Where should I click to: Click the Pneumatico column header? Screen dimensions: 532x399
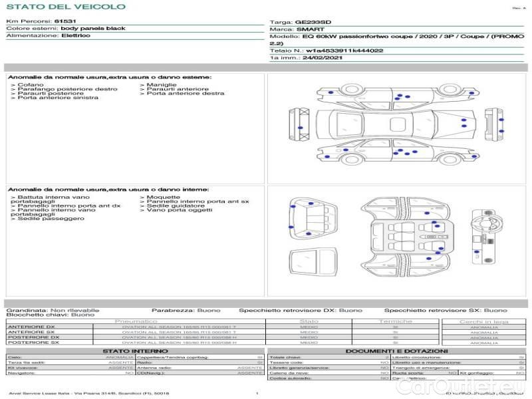pos(136,321)
